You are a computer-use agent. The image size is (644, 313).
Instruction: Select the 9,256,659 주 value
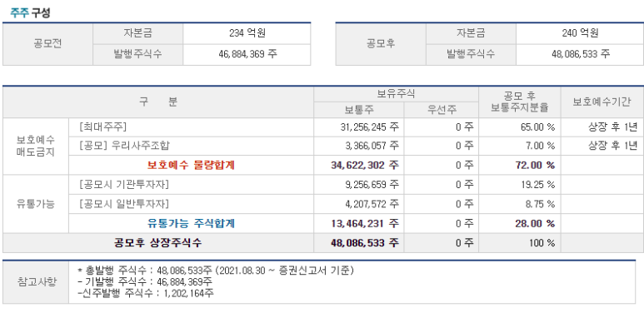pos(372,185)
